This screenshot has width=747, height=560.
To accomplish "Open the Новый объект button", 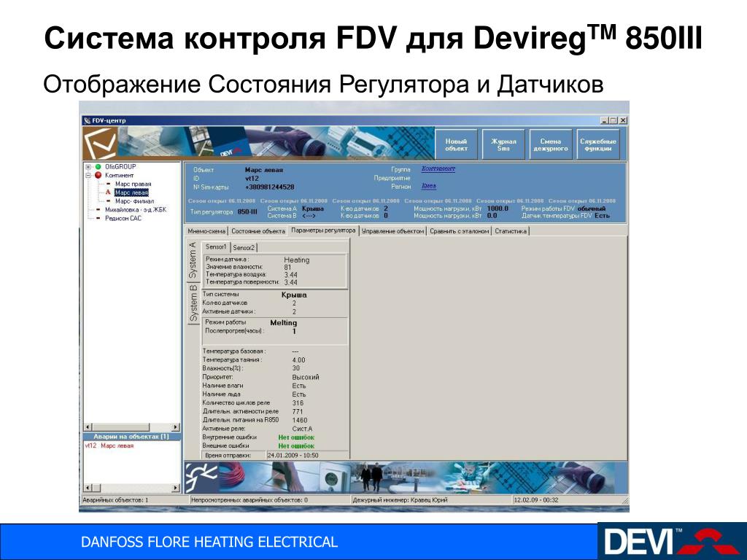I will tap(456, 144).
